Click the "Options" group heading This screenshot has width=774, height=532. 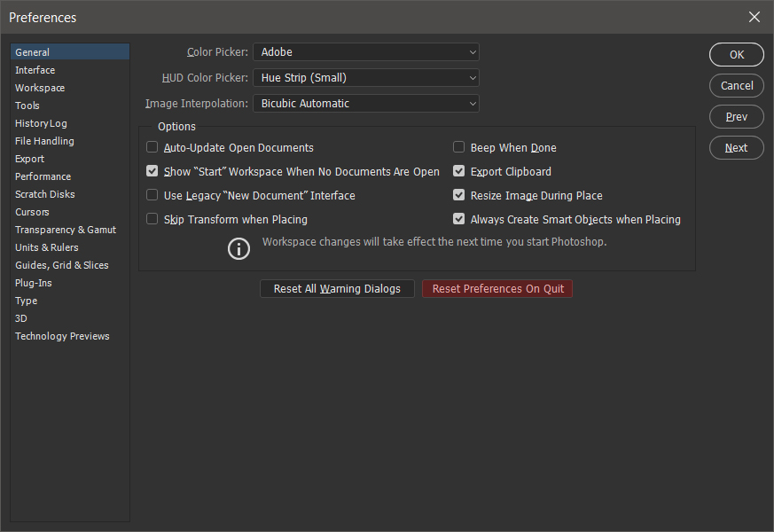click(176, 127)
